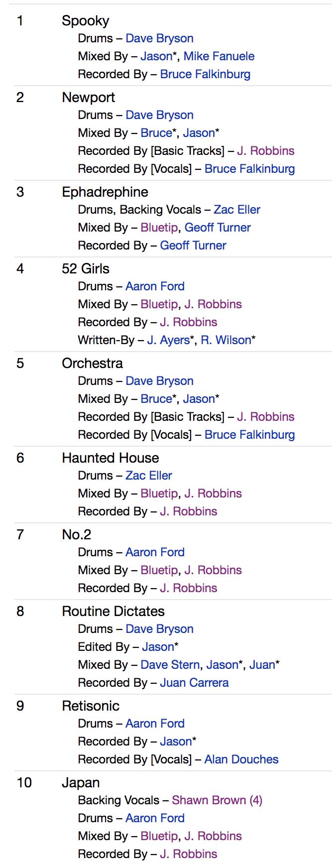The height and width of the screenshot is (868, 332).
Task: Click Geoff Turner in Ephadrephine's Recorded By line
Action: point(193,246)
